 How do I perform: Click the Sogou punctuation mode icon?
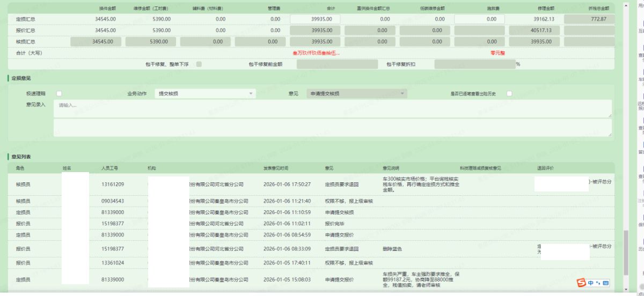pos(598,283)
